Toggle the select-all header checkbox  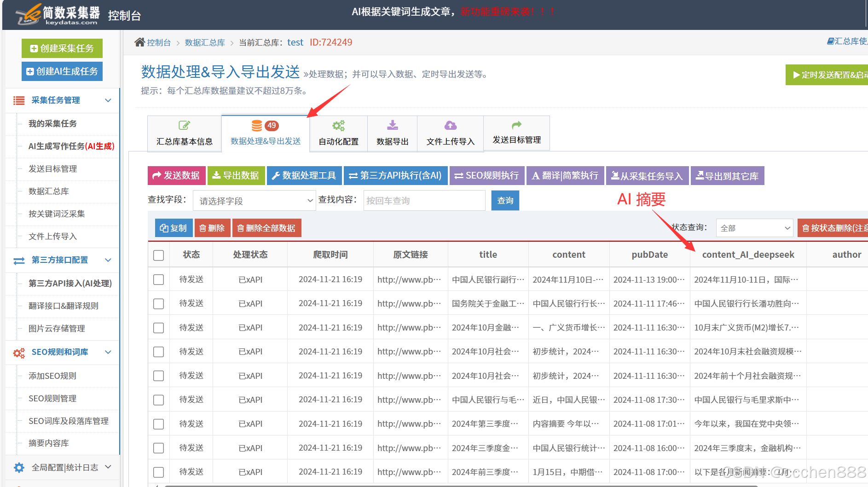click(159, 255)
